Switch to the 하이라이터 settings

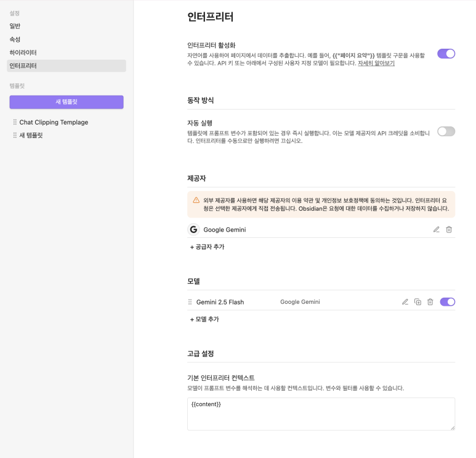pyautogui.click(x=23, y=52)
